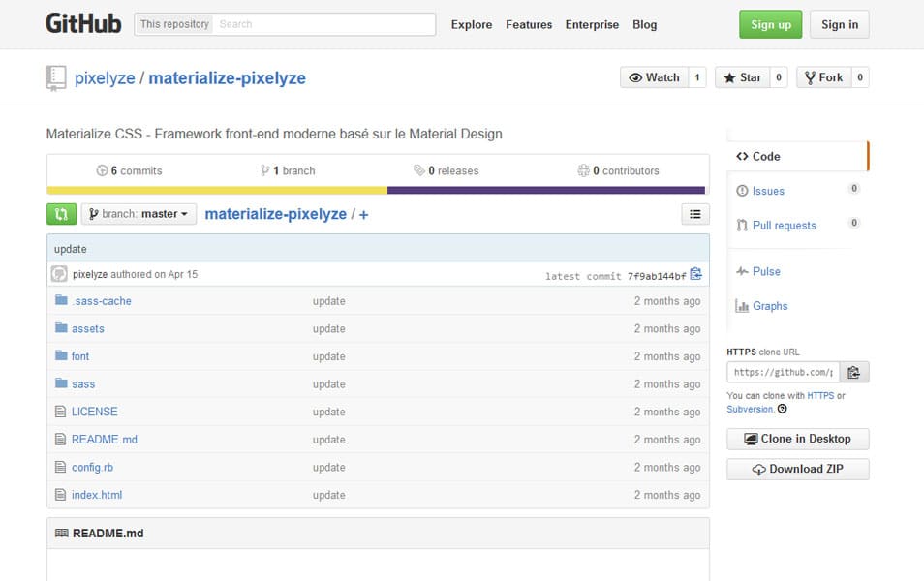Click the index.html file icon
This screenshot has width=924, height=581.
click(60, 495)
